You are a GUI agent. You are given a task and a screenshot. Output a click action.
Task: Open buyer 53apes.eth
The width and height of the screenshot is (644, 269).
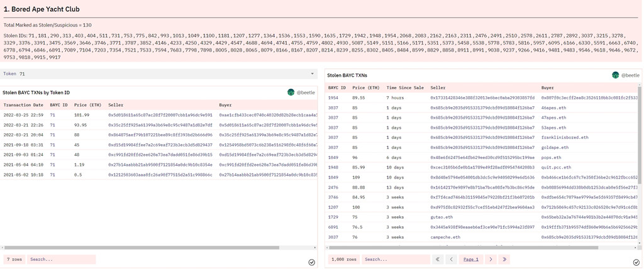click(553, 128)
